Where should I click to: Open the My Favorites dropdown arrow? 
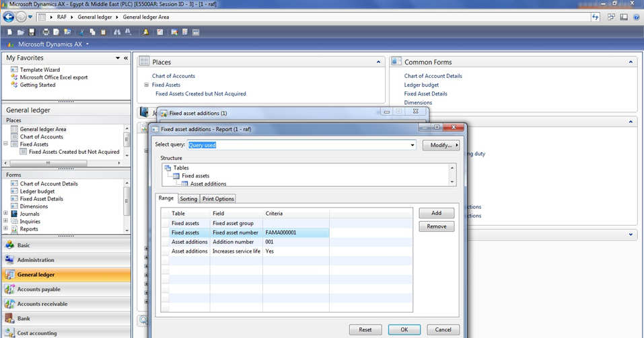coord(118,58)
